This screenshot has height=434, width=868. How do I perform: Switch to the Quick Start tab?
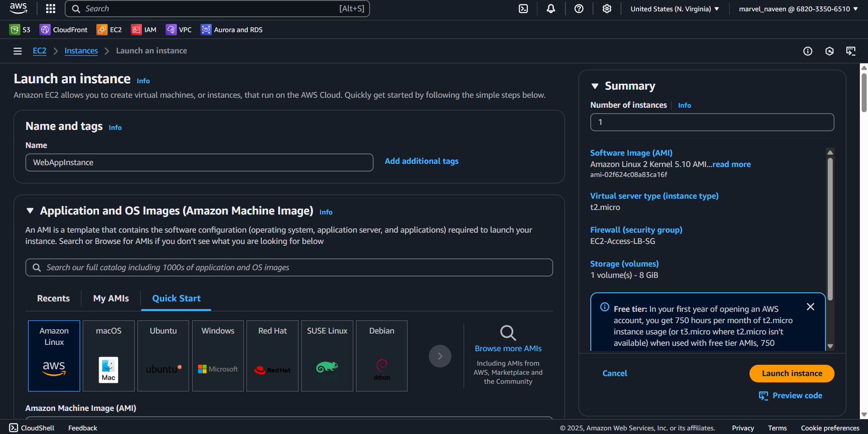tap(176, 299)
